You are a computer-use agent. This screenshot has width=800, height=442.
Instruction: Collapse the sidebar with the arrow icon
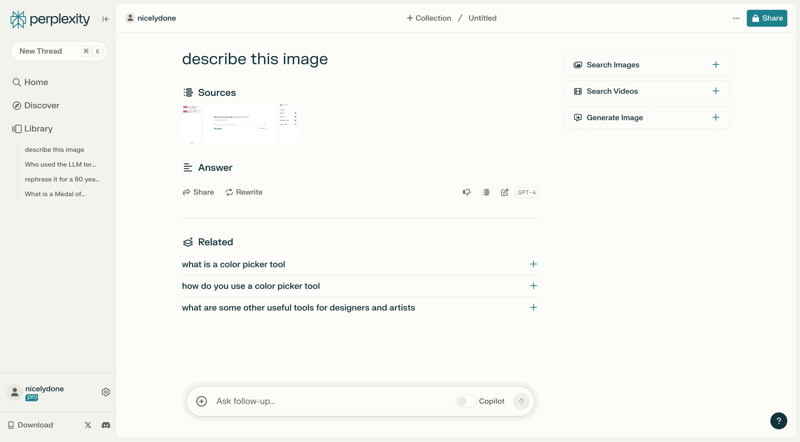pos(105,19)
